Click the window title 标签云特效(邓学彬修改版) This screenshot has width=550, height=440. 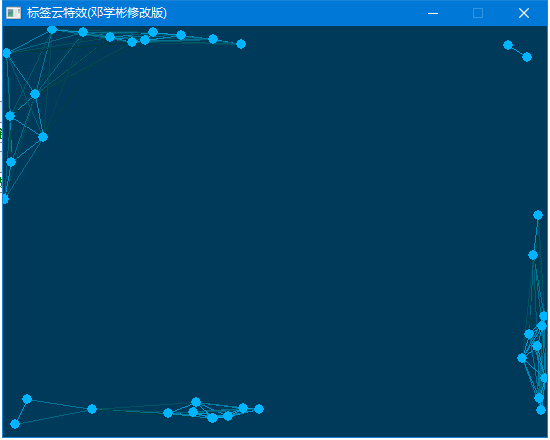pyautogui.click(x=97, y=13)
